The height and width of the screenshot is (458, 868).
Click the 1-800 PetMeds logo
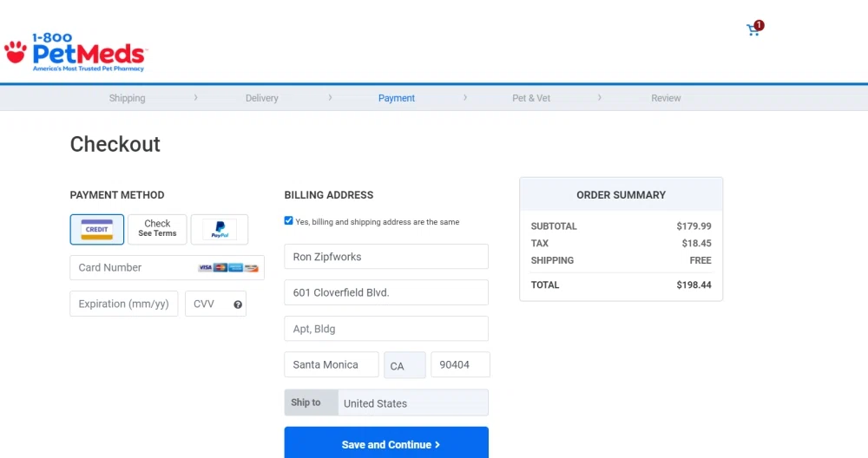pyautogui.click(x=76, y=52)
